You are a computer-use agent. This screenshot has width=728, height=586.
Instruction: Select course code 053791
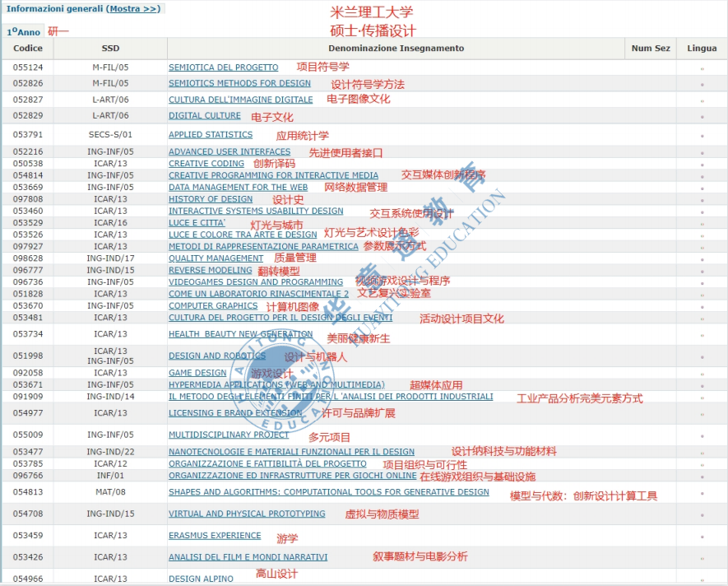(28, 134)
